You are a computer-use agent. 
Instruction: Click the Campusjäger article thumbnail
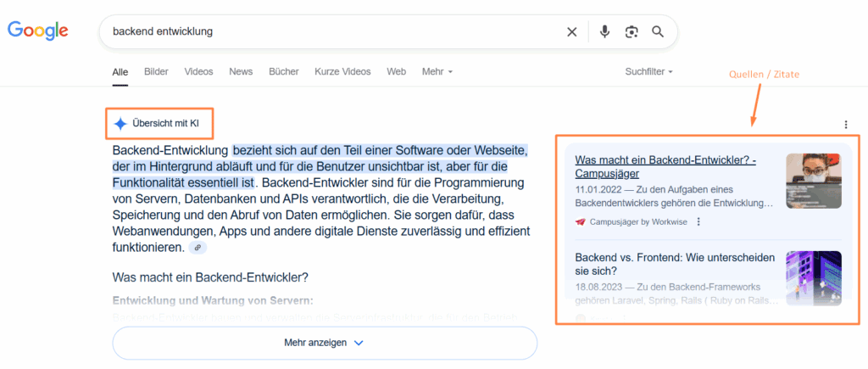pyautogui.click(x=814, y=181)
